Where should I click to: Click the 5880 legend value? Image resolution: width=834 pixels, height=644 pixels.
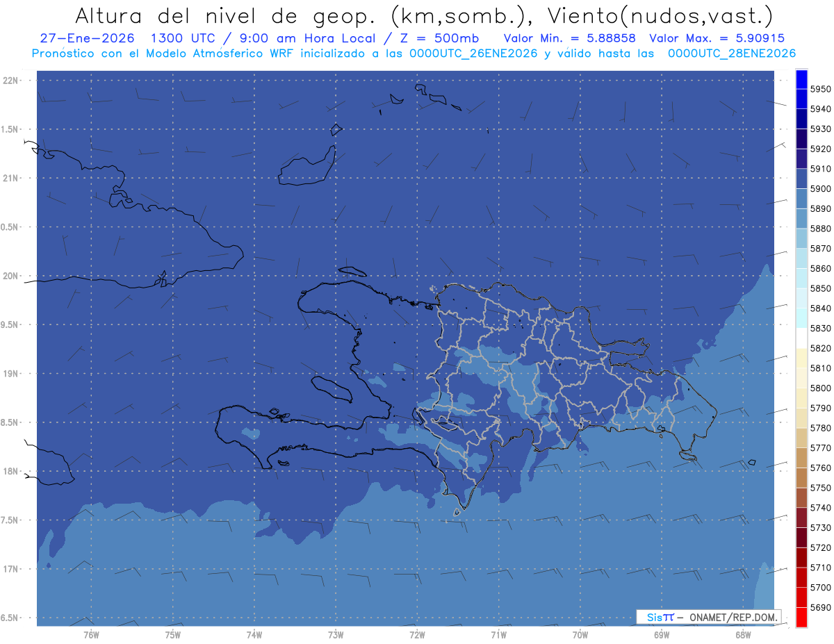pos(820,229)
